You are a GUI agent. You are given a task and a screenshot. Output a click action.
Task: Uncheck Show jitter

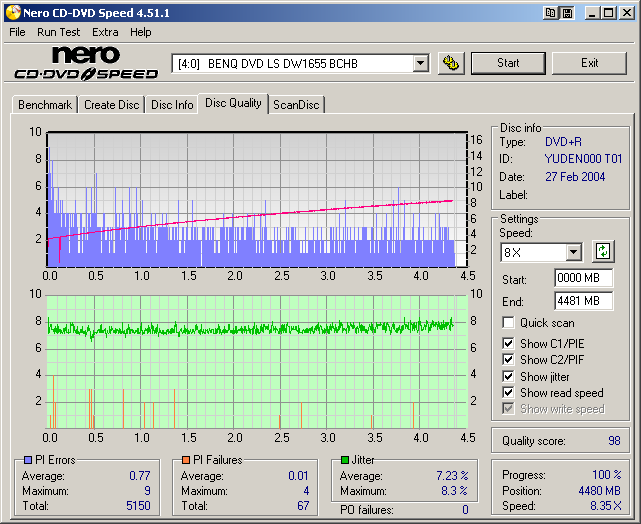pos(508,376)
